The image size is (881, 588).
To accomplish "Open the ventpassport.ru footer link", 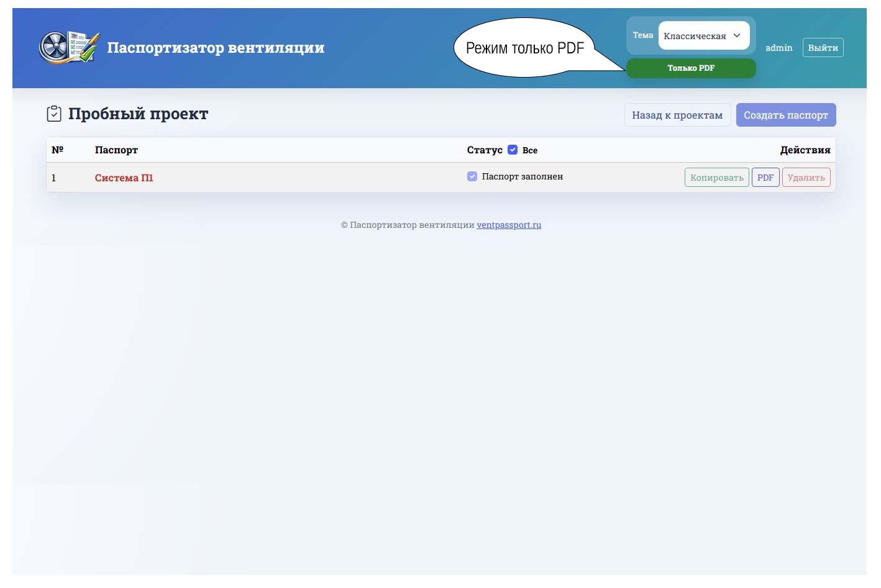I will 509,225.
